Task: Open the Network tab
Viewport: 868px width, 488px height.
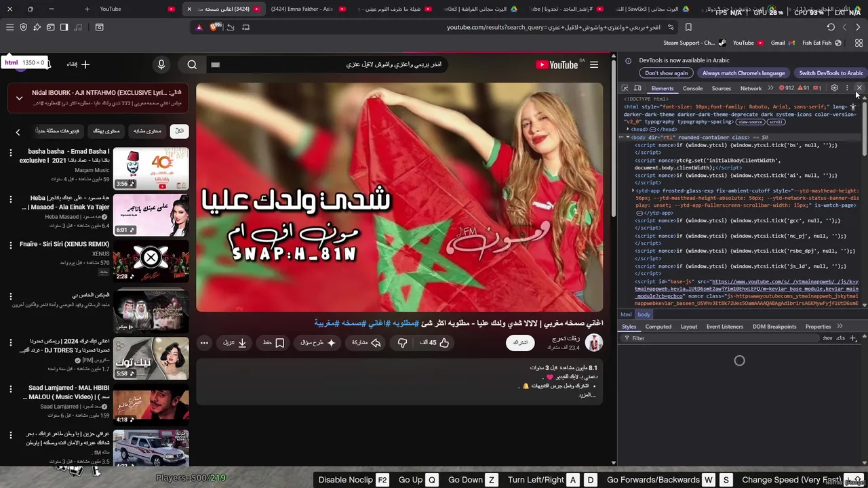Action: tap(751, 89)
